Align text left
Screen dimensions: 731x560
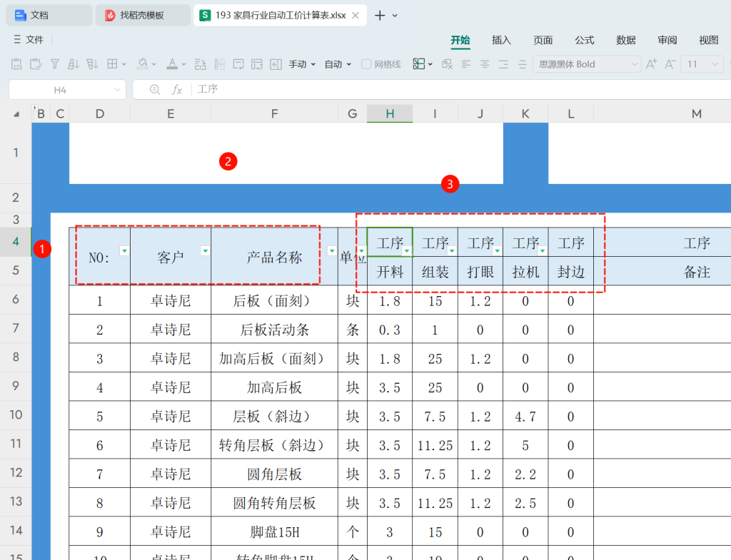coord(466,64)
